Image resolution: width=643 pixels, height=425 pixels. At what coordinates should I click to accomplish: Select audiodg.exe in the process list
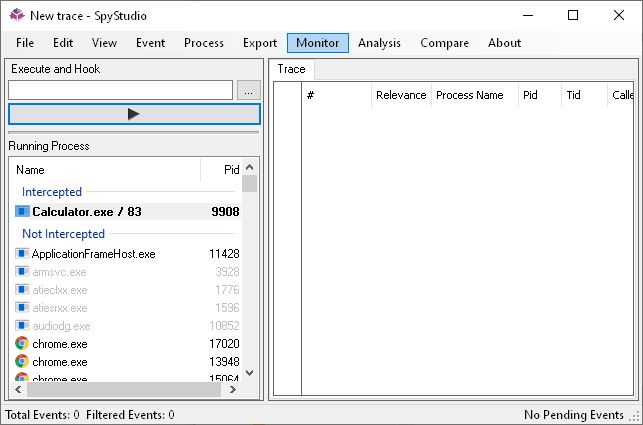(x=127, y=326)
